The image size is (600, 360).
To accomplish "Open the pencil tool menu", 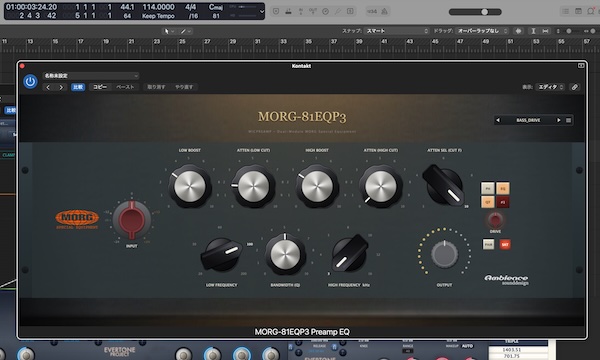I will (x=185, y=31).
